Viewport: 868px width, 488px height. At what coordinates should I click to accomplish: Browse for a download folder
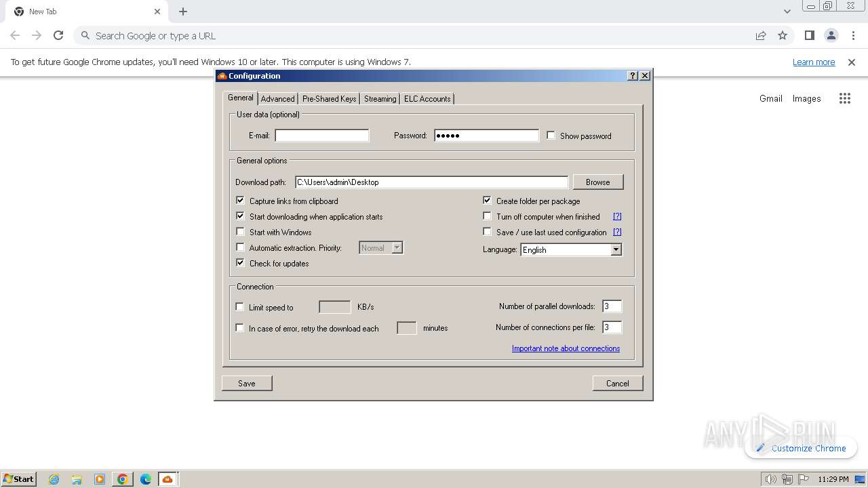point(598,182)
